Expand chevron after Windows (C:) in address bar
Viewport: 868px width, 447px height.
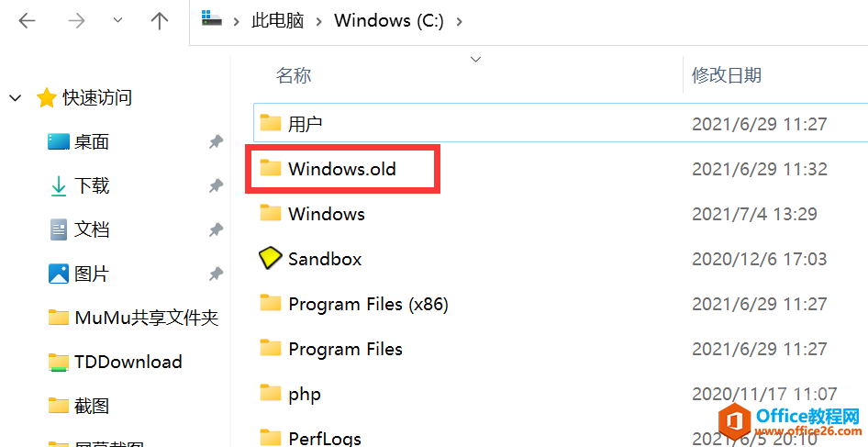coord(459,21)
